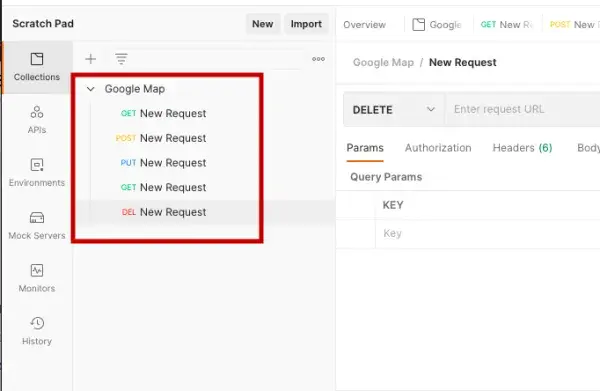Open the Mock Servers sidebar section
This screenshot has height=391, width=600.
pos(37,225)
